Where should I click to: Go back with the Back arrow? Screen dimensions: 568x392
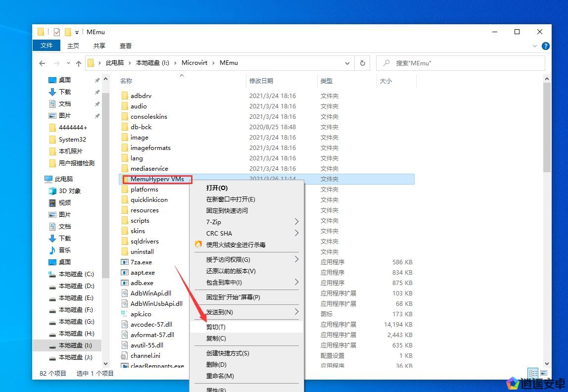point(42,63)
